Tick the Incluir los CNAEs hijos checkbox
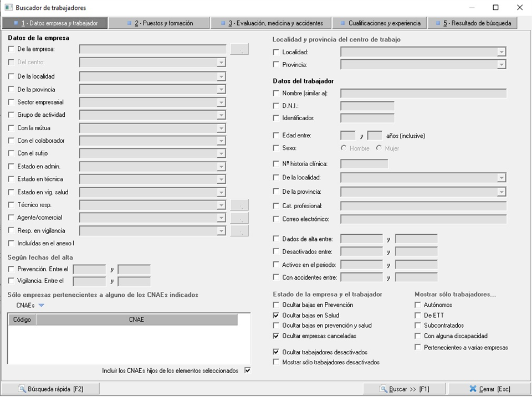Viewport: 532px width, 397px height. coord(248,370)
